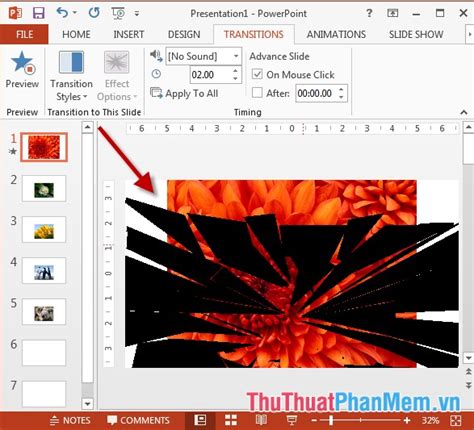Click the Repeat/Redo icon
Image resolution: width=474 pixels, height=430 pixels.
coord(94,13)
